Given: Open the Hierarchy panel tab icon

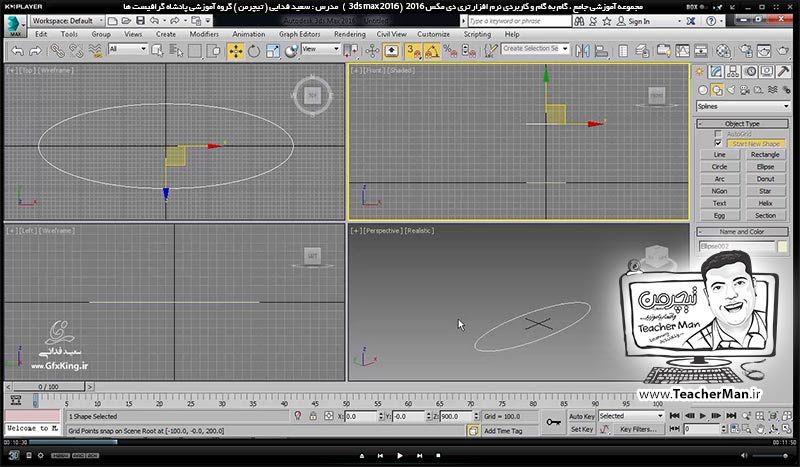Looking at the screenshot, I should pos(733,72).
